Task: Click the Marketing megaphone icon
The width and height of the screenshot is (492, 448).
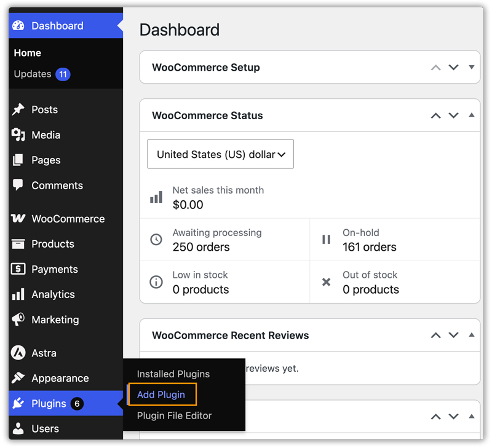Action: pyautogui.click(x=18, y=319)
